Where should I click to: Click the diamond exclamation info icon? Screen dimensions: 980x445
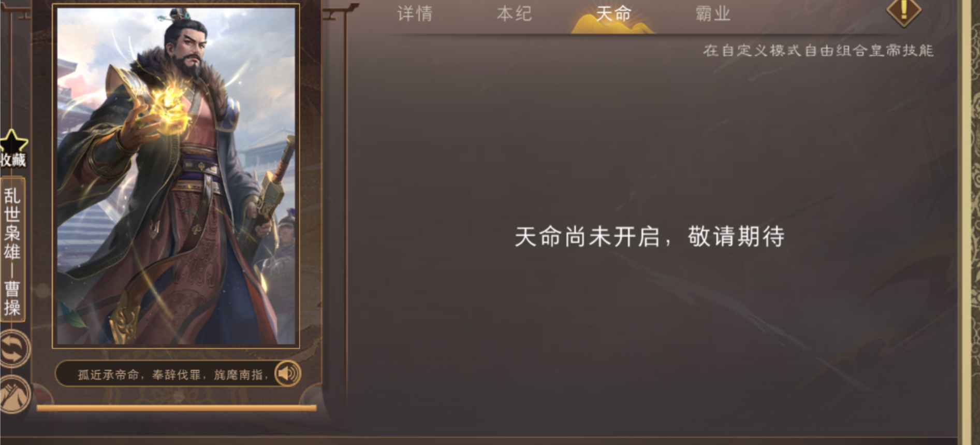point(904,10)
